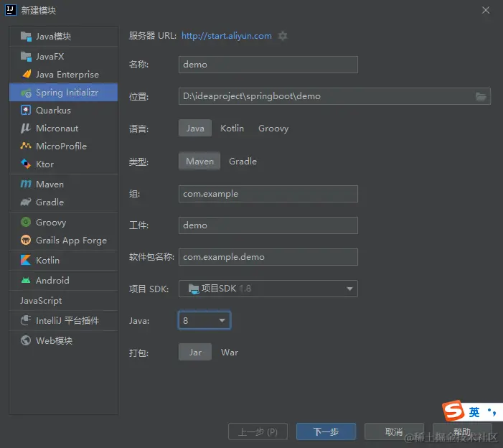This screenshot has width=503, height=448.
Task: Click the Micronaut mu icon
Action: point(26,128)
